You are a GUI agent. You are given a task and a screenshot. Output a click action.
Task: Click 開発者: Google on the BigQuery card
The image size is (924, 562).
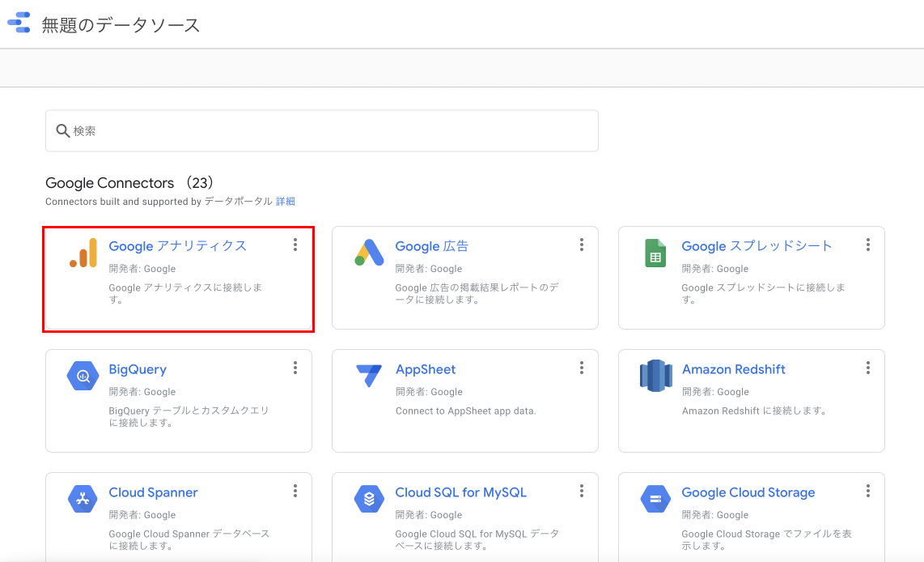point(142,392)
